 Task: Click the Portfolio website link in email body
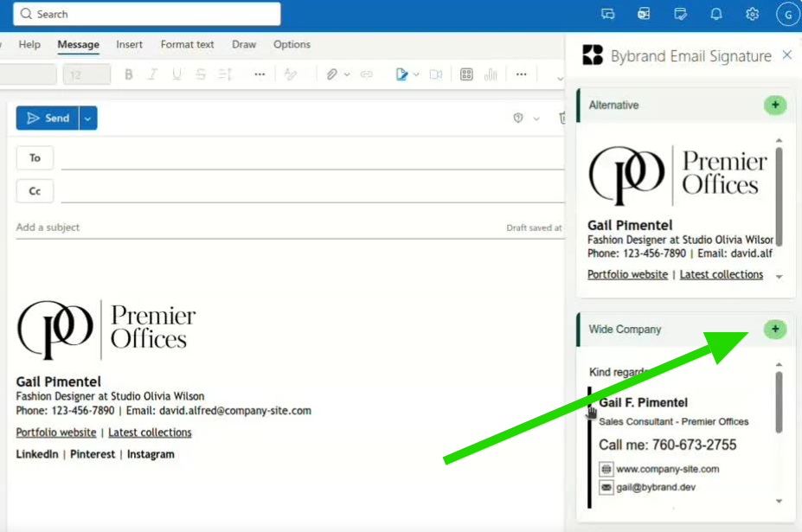coord(56,433)
